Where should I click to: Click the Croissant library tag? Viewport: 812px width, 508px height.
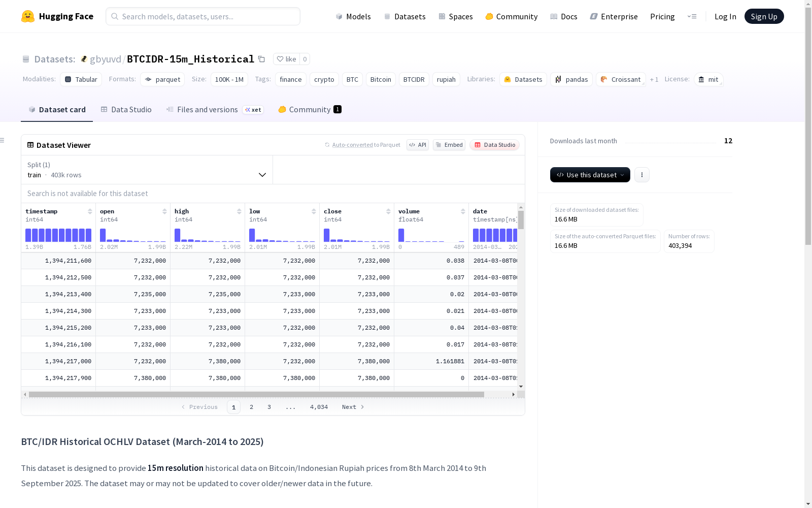pyautogui.click(x=621, y=79)
